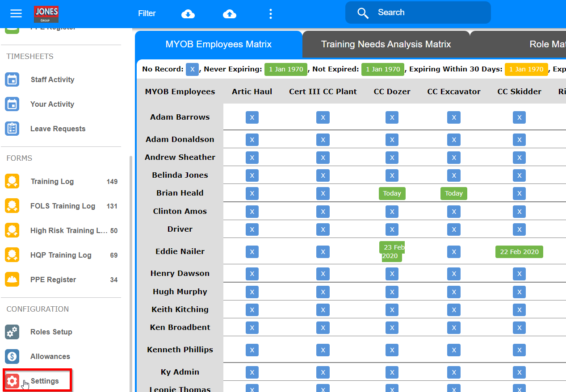The image size is (566, 392).
Task: Select employee name Ken Broadbent
Action: click(x=180, y=327)
